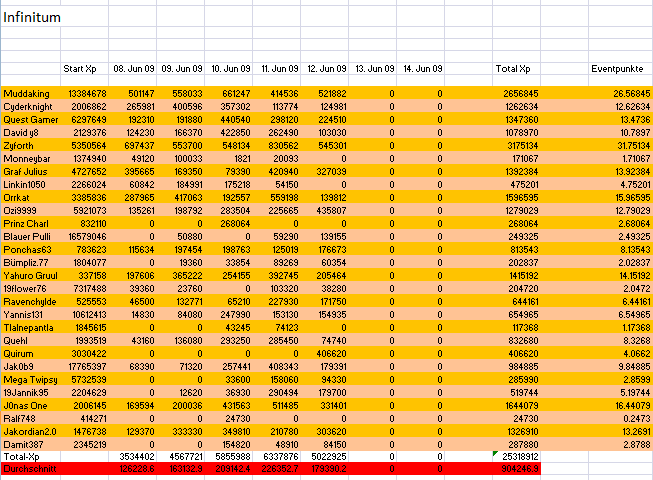Select the Prinz Charl name cell
The height and width of the screenshot is (480, 653).
click(31, 224)
